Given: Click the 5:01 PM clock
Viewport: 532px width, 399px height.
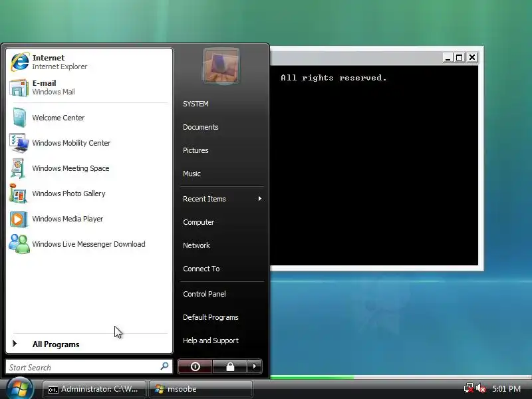Looking at the screenshot, I should [x=507, y=389].
